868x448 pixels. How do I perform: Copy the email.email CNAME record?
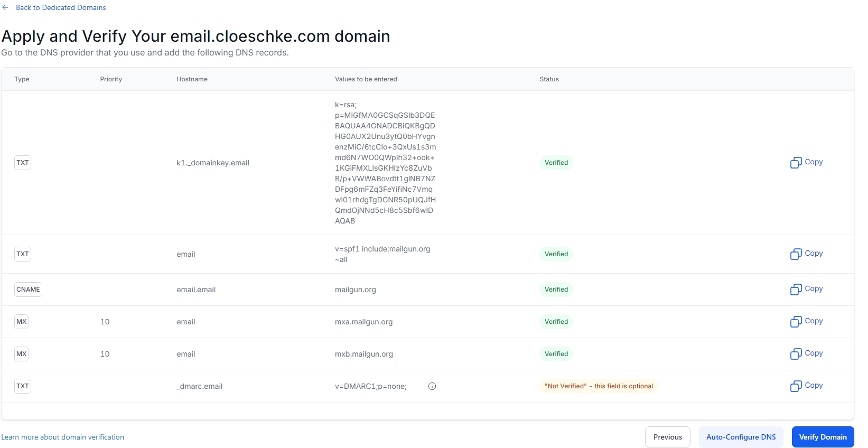(x=806, y=289)
